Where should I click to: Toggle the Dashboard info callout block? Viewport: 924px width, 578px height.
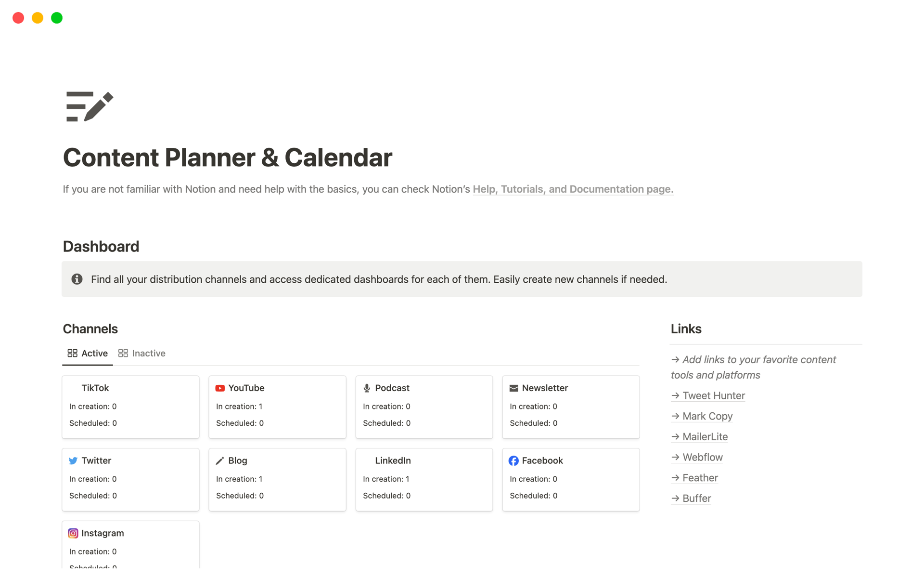tap(78, 279)
